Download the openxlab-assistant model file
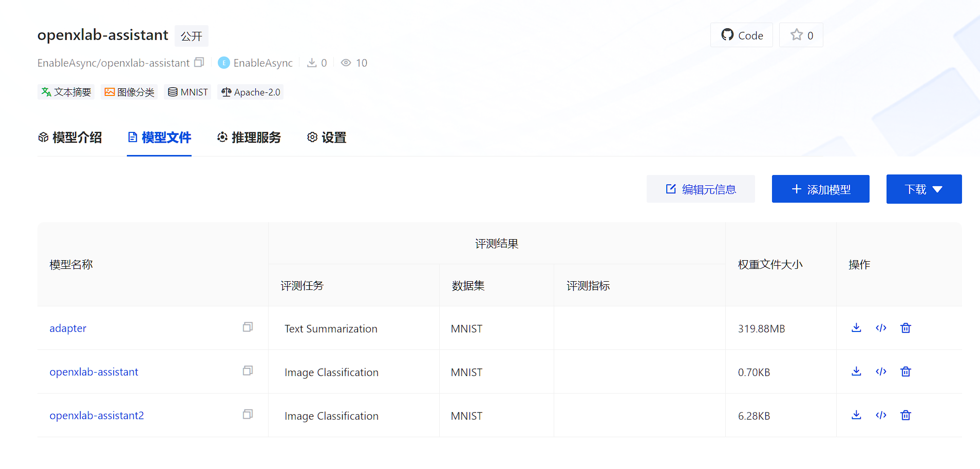Image resolution: width=980 pixels, height=469 pixels. point(856,372)
